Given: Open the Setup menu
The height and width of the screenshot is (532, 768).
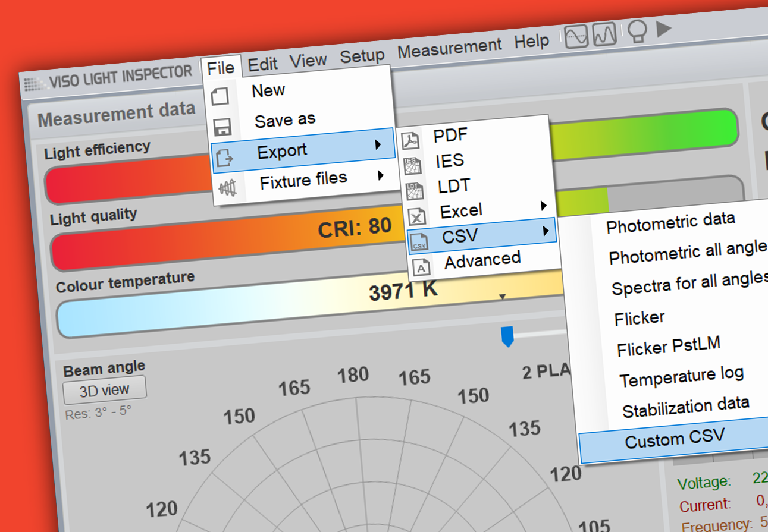Looking at the screenshot, I should coord(362,57).
